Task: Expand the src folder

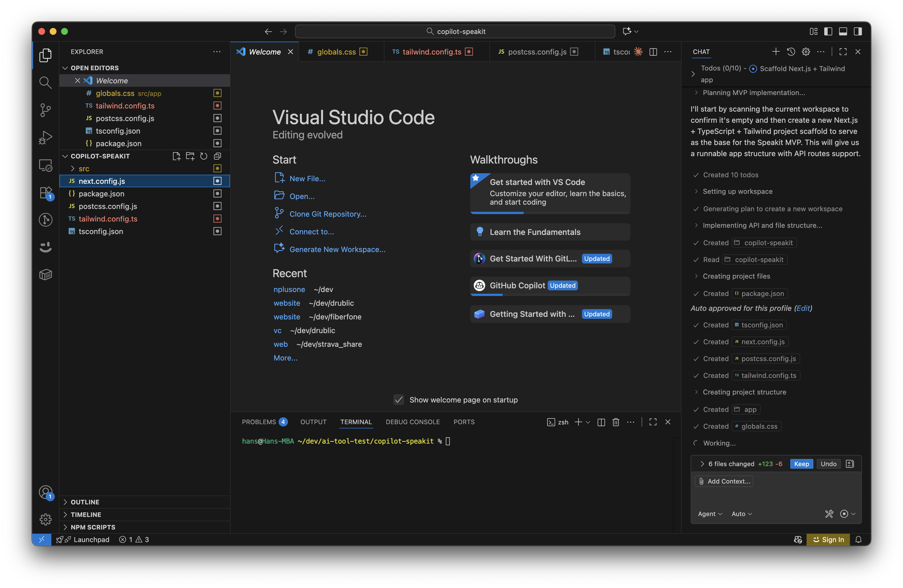Action: pyautogui.click(x=84, y=169)
